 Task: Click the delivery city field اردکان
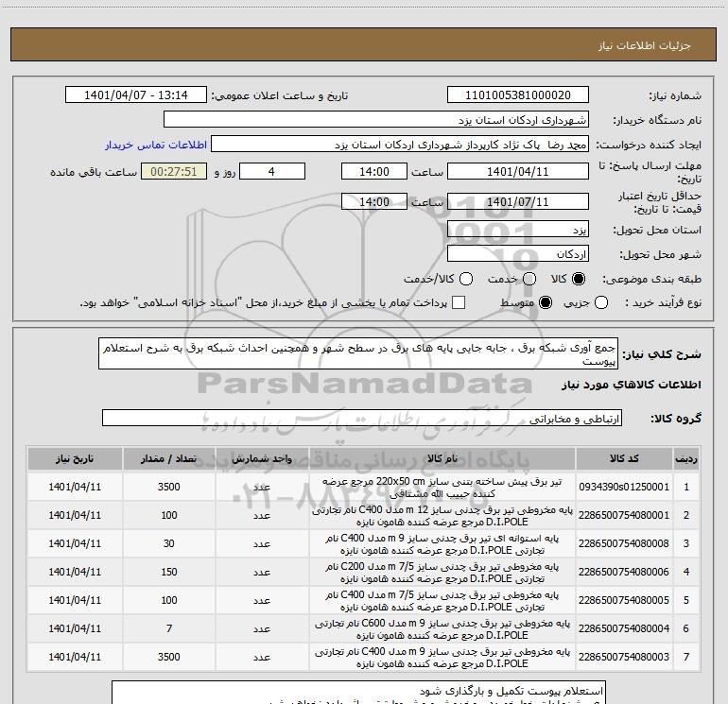coord(518,254)
